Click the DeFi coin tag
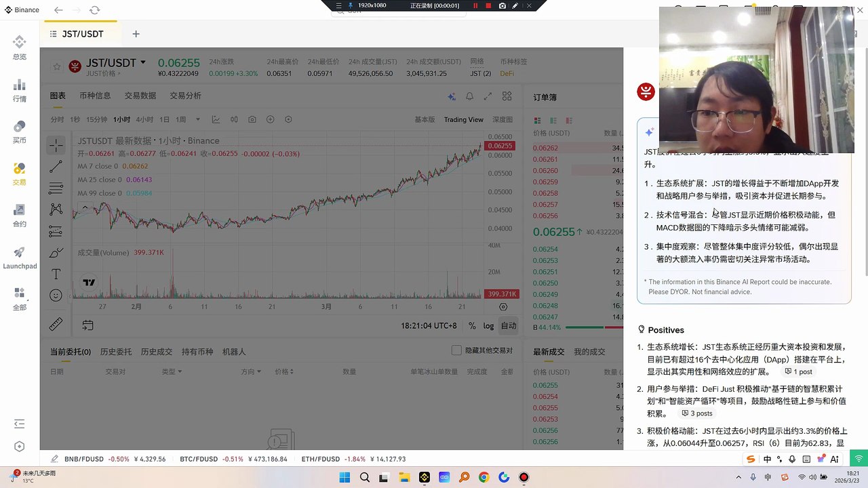 pyautogui.click(x=507, y=73)
